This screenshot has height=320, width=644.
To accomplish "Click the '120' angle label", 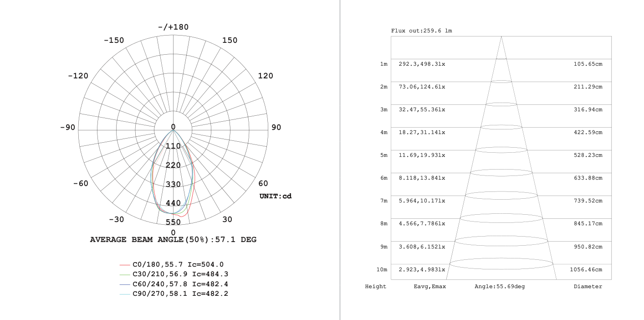I will click(x=266, y=76).
